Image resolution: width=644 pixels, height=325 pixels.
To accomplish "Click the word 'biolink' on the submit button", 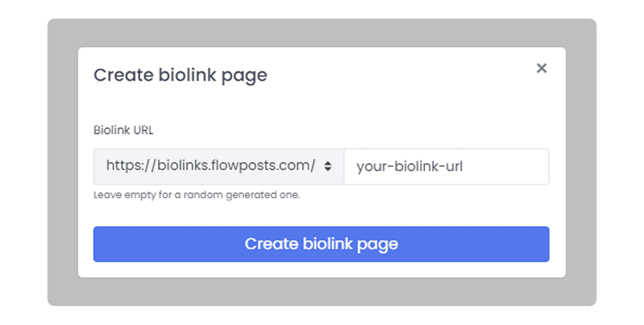I will tap(328, 244).
